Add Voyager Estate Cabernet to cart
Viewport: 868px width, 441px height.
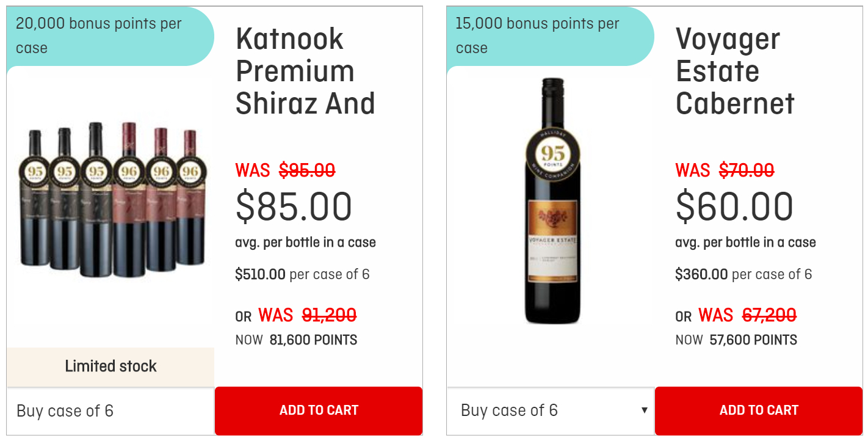759,410
